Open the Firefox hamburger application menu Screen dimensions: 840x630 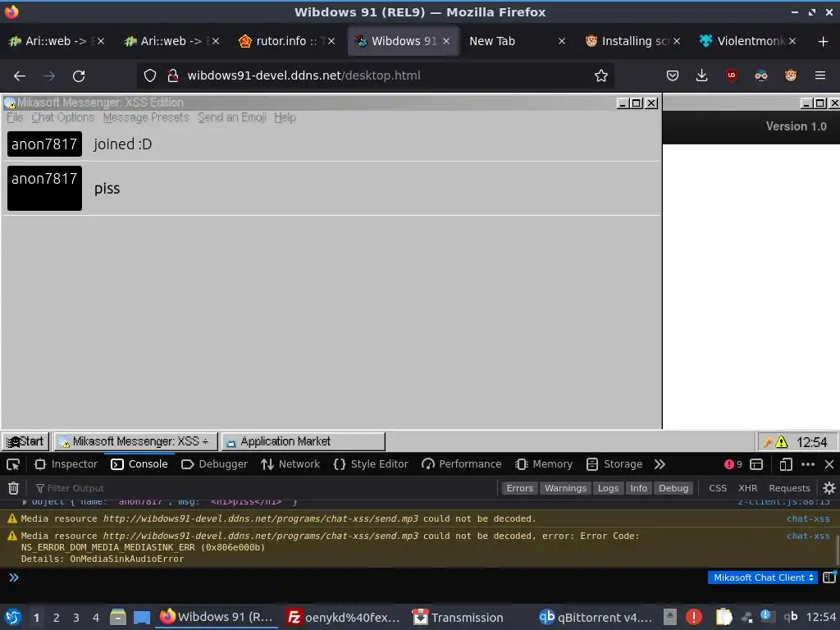pos(820,76)
